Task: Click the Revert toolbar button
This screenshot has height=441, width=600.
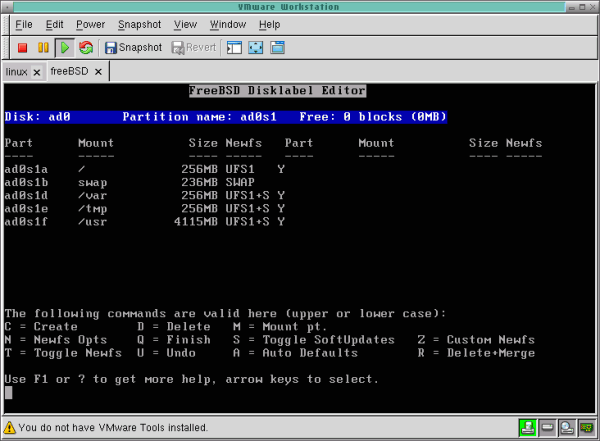Action: point(194,48)
